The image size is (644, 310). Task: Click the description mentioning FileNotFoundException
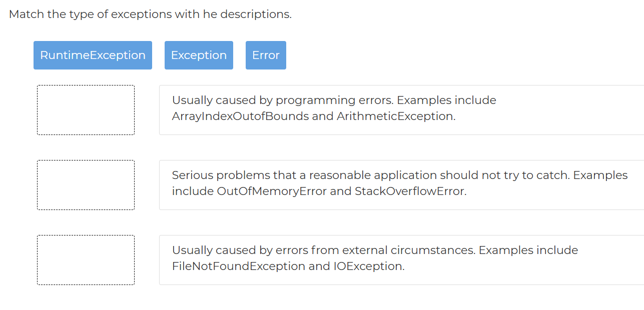click(x=350, y=258)
